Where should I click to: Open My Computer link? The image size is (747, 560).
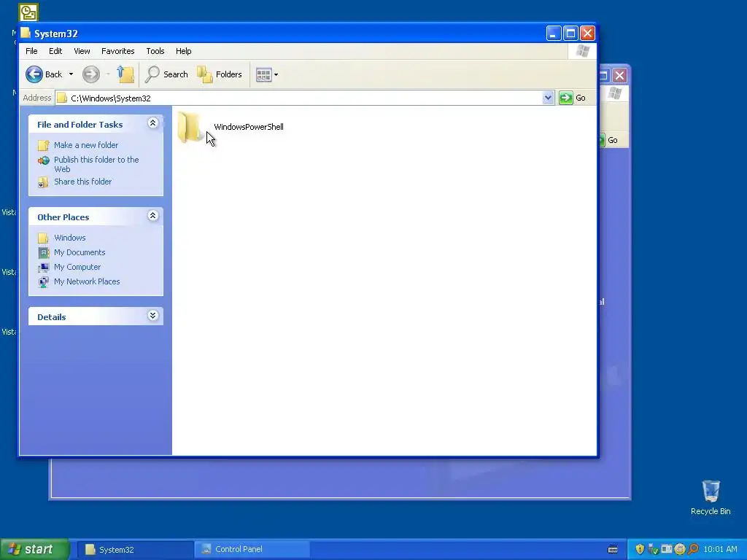[x=77, y=267]
